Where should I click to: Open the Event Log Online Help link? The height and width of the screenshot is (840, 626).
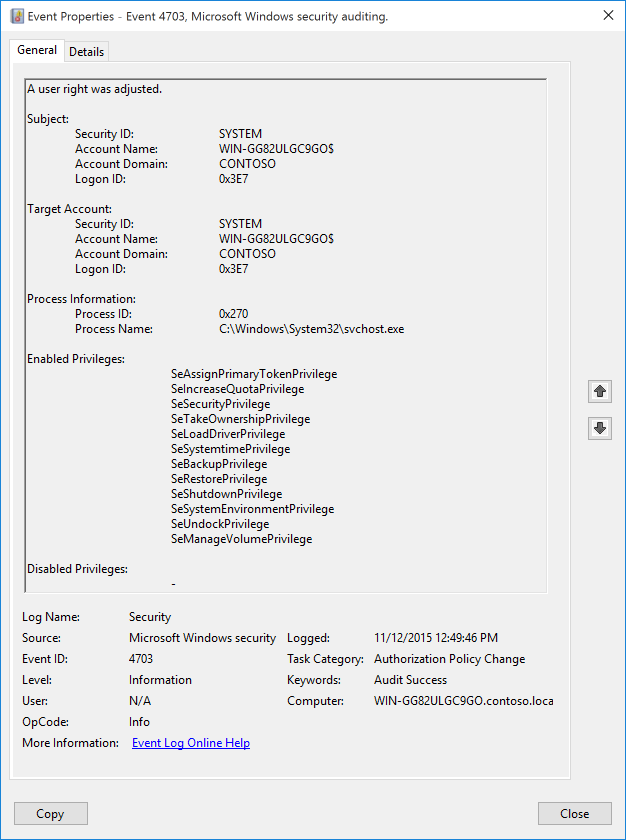[191, 743]
